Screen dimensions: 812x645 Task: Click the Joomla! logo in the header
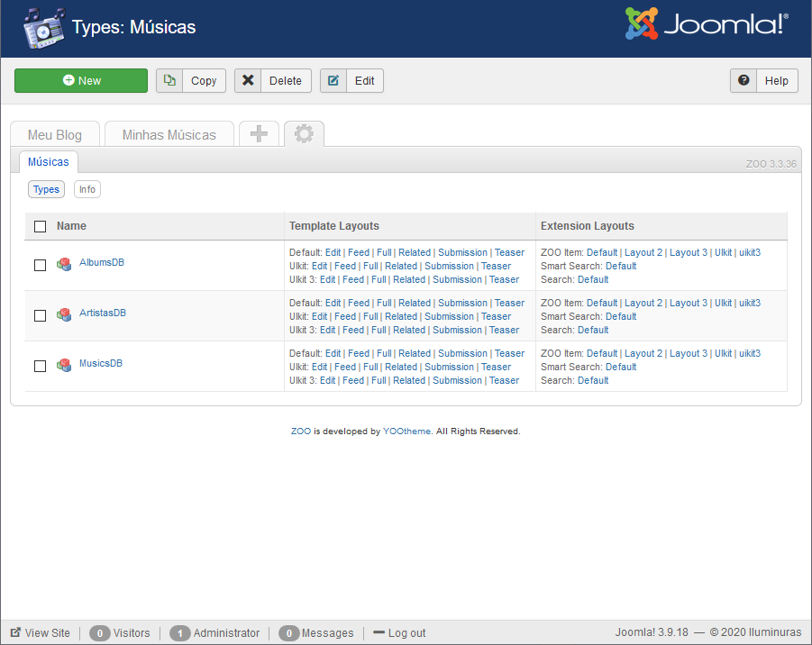pos(707,25)
